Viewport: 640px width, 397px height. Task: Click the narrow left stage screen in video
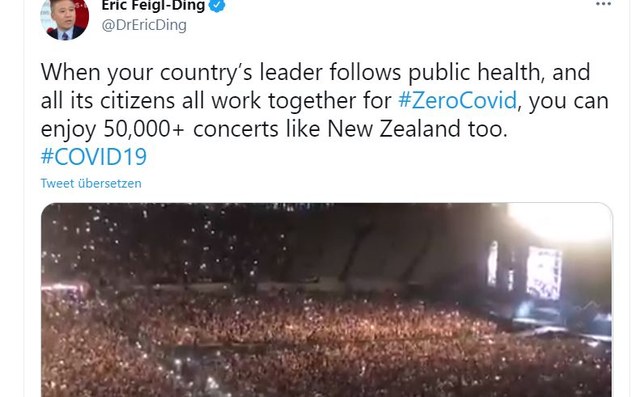(x=493, y=263)
